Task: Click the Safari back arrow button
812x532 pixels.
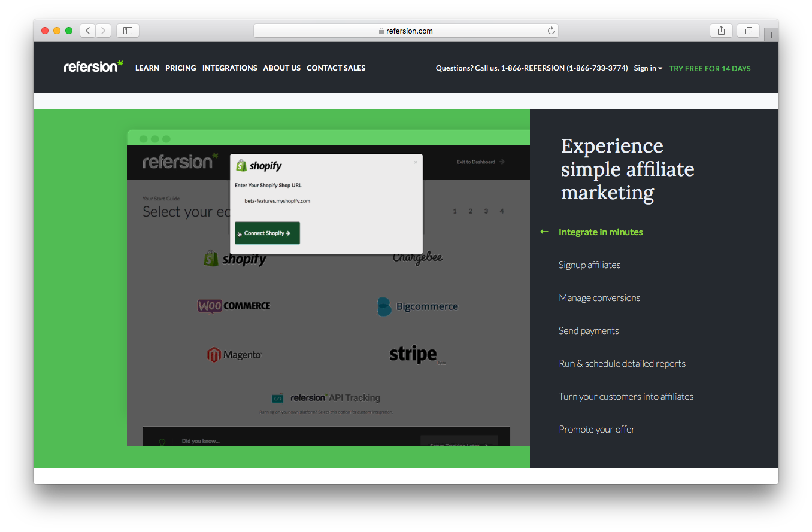Action: coord(88,31)
